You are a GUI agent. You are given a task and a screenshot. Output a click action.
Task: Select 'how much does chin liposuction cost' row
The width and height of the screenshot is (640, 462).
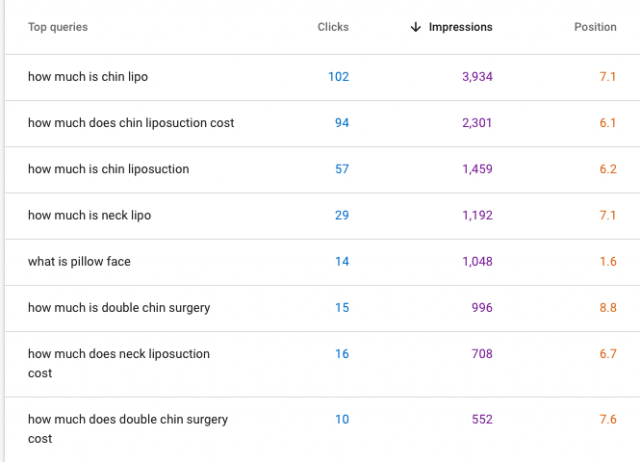tap(131, 123)
